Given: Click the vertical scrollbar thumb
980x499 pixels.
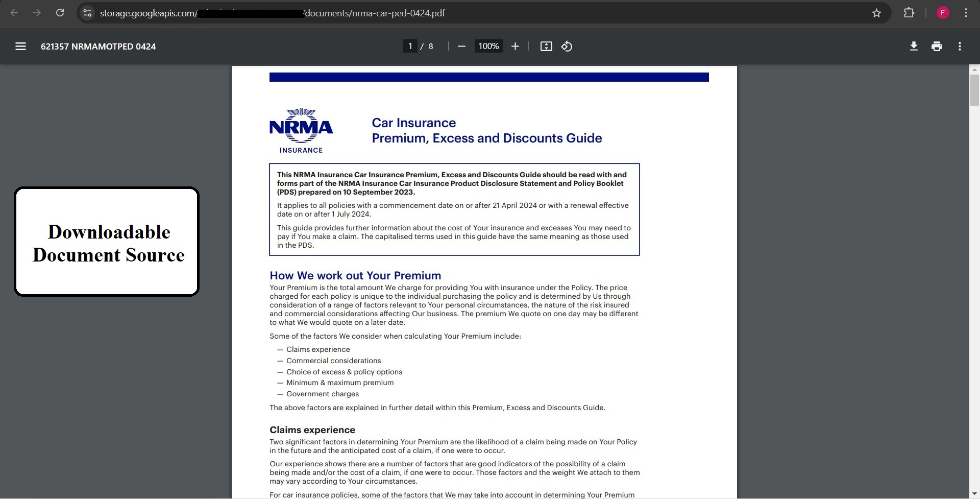Looking at the screenshot, I should click(x=974, y=90).
